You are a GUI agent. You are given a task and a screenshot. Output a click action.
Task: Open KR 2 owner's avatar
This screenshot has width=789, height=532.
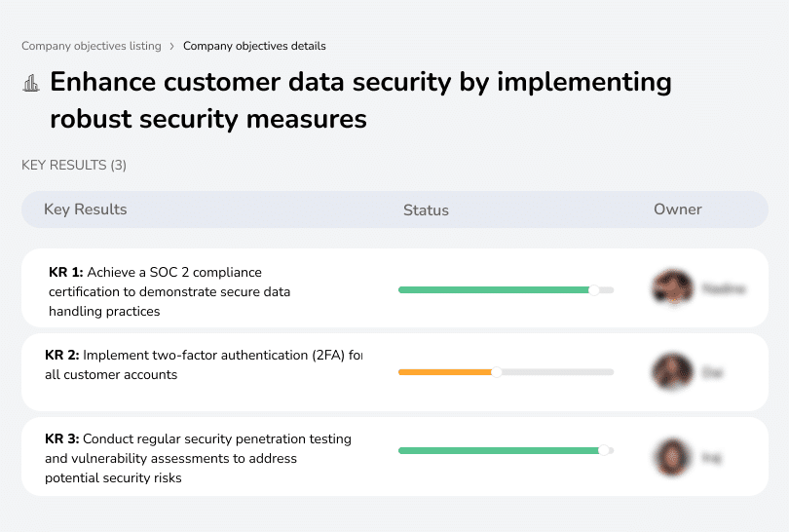(x=670, y=372)
